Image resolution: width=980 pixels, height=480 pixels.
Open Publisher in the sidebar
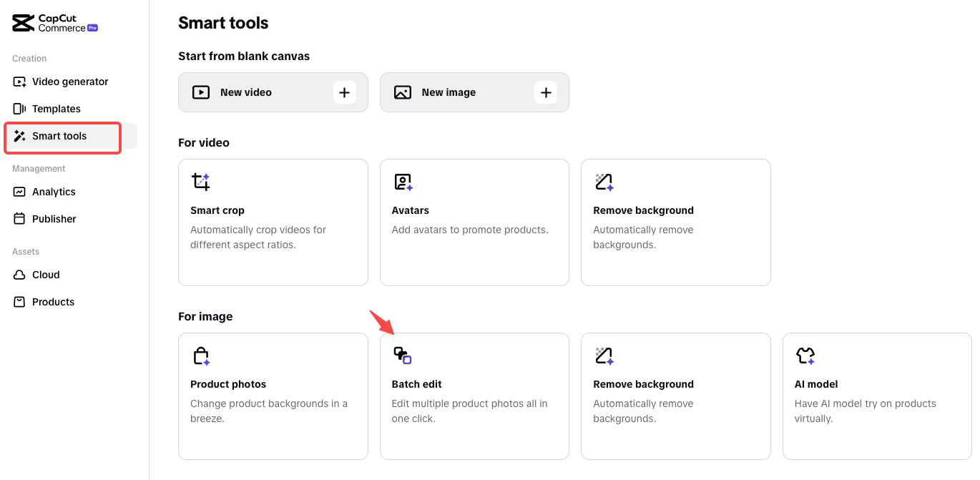pyautogui.click(x=71, y=219)
